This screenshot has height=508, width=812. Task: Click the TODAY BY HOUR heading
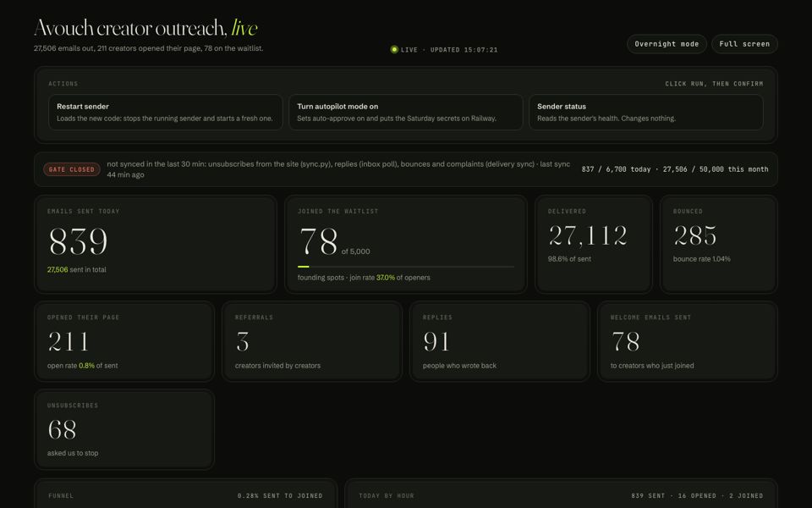(x=387, y=496)
